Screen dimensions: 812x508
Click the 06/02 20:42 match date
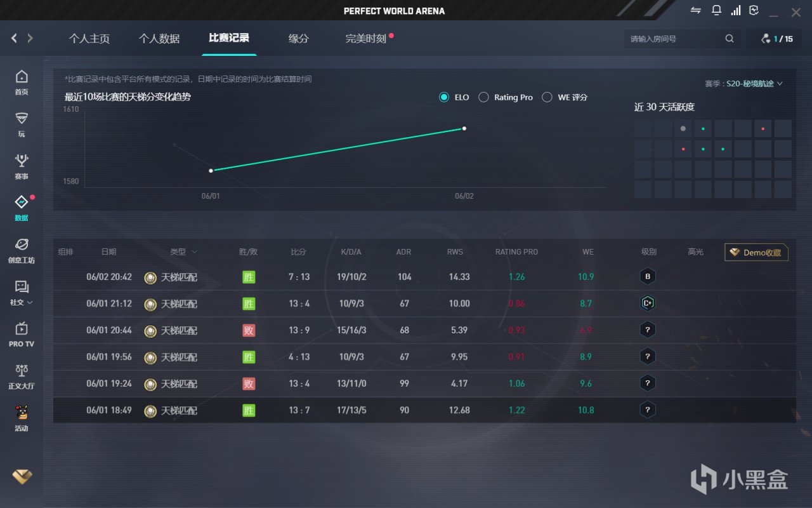tap(109, 277)
